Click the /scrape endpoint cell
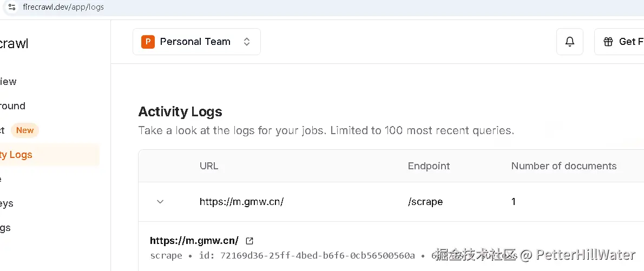Screen dimensions: 644x271 click(425, 202)
